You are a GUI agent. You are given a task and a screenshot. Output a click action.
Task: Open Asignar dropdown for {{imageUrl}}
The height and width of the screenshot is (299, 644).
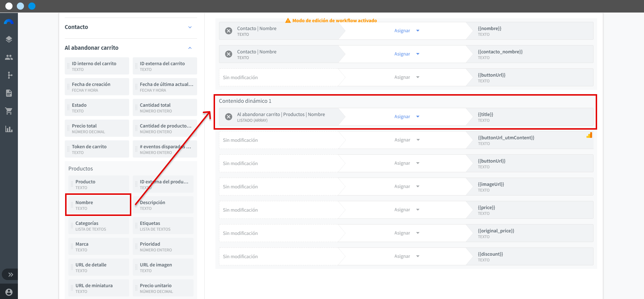[407, 187]
